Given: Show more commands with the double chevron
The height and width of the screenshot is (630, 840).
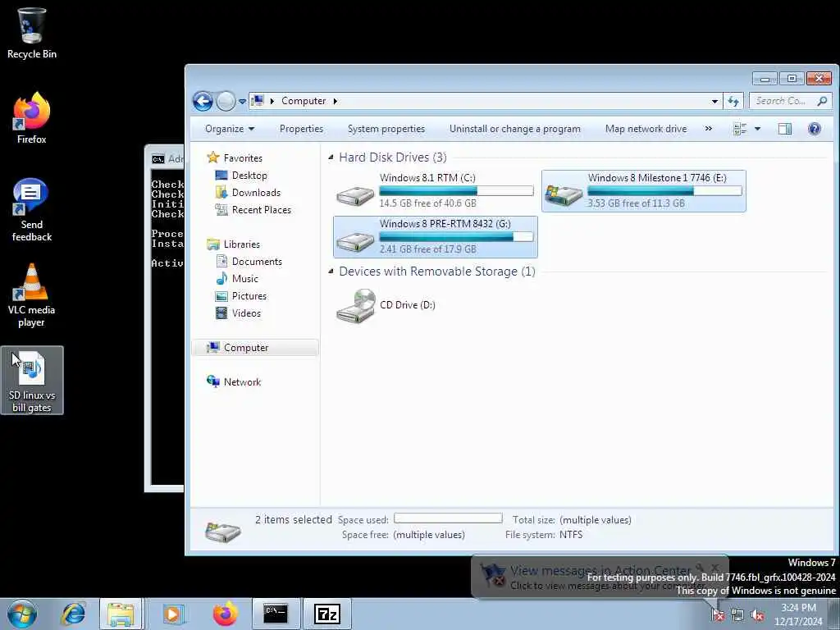Looking at the screenshot, I should tap(708, 129).
